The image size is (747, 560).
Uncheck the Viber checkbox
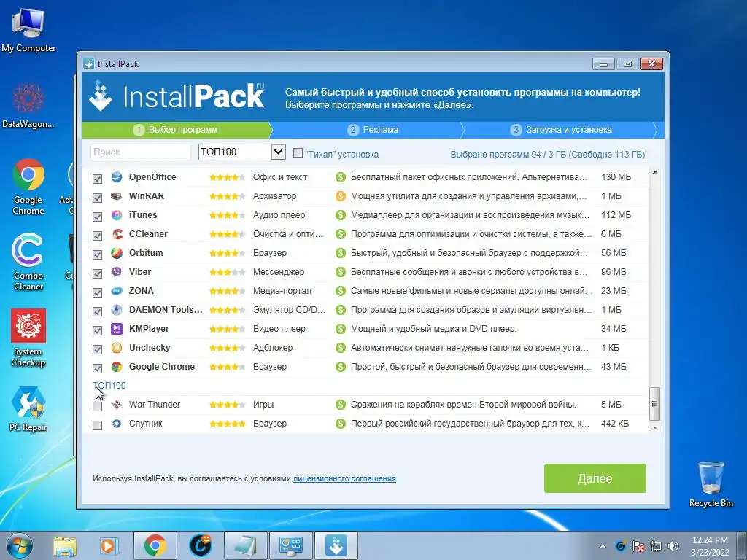pos(97,273)
